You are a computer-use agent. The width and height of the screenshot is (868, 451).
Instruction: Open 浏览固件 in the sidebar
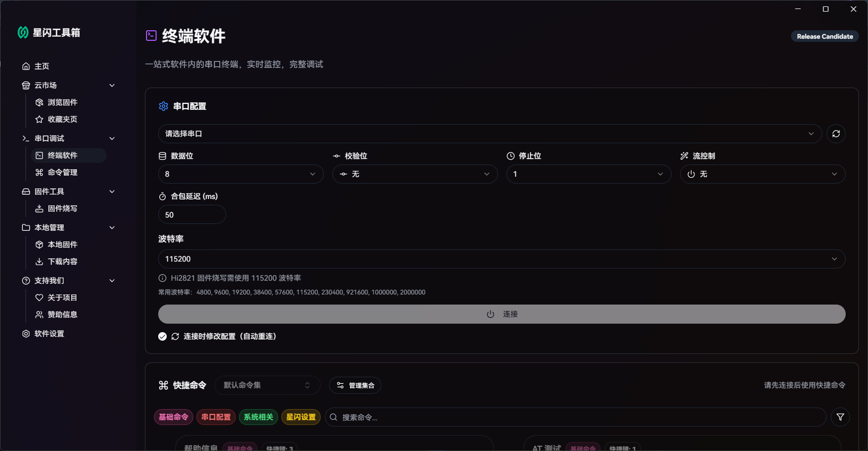[62, 102]
